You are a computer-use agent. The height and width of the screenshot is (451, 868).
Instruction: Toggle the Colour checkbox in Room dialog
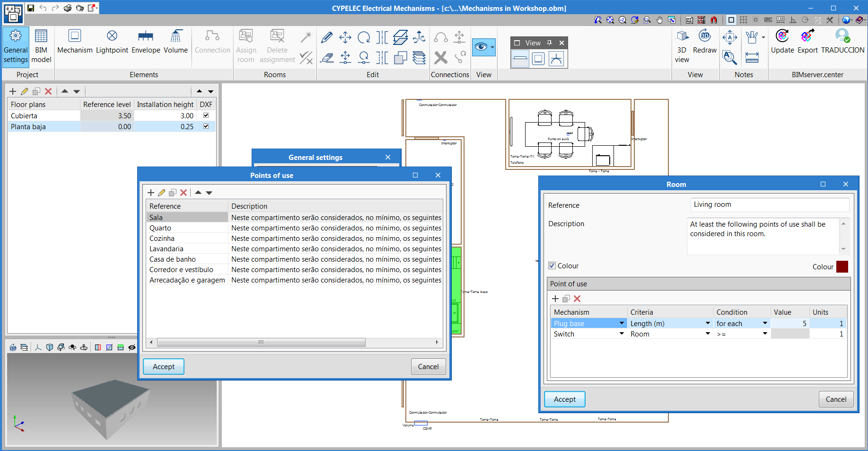tap(552, 266)
